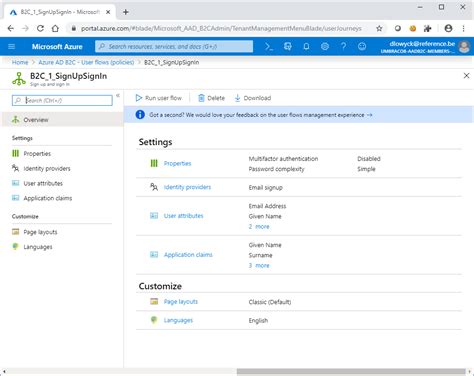Show 3 more application claims
This screenshot has height=376, width=474.
[259, 266]
